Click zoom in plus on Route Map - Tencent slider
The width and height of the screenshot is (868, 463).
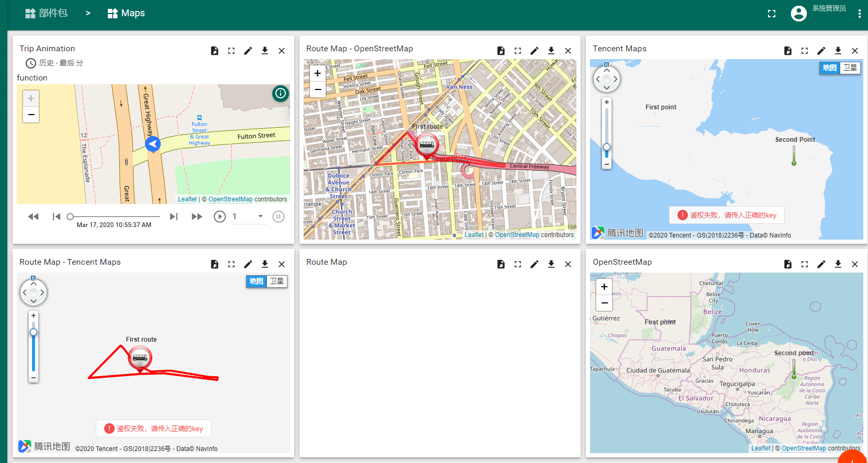coord(34,315)
